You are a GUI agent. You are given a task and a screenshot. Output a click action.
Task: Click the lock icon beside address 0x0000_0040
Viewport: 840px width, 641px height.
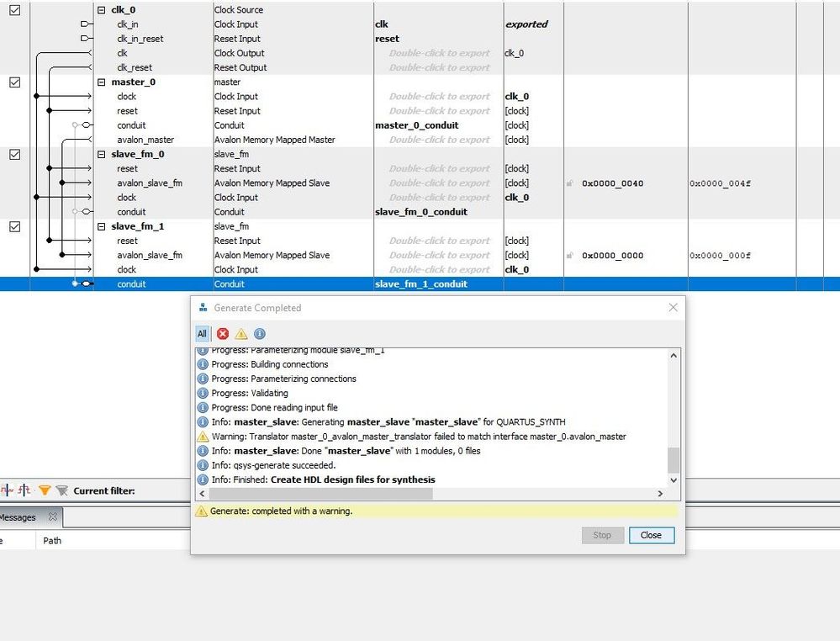pos(570,183)
